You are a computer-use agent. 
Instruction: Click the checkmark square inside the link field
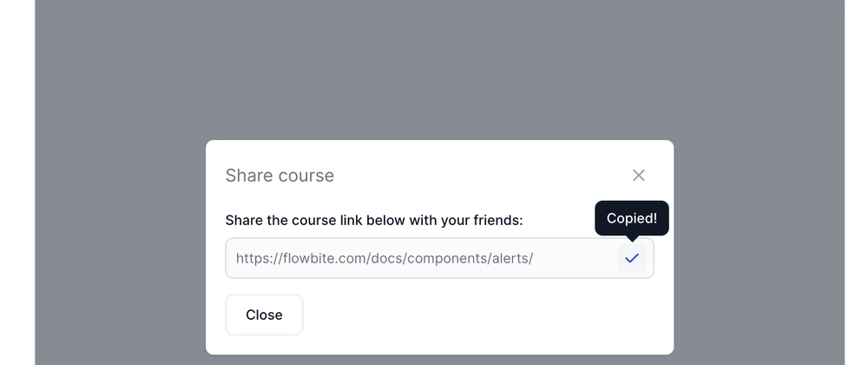click(632, 258)
